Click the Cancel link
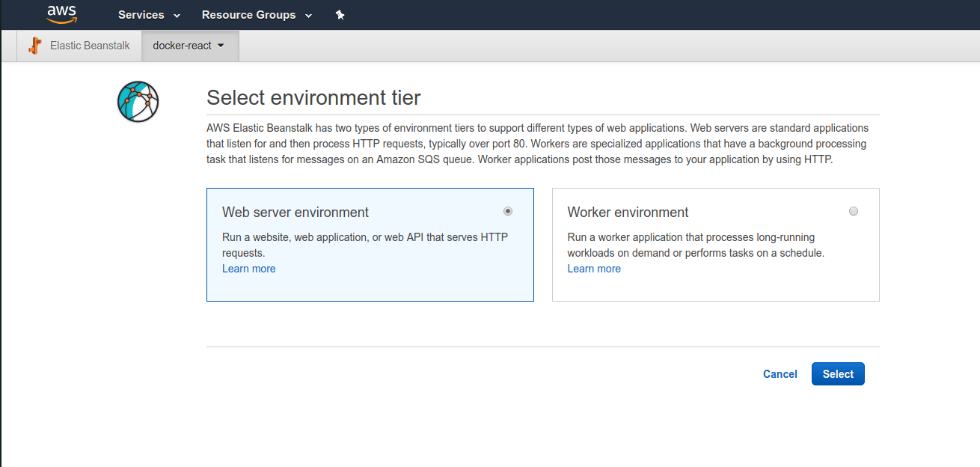Viewport: 980px width, 467px height. pyautogui.click(x=780, y=374)
